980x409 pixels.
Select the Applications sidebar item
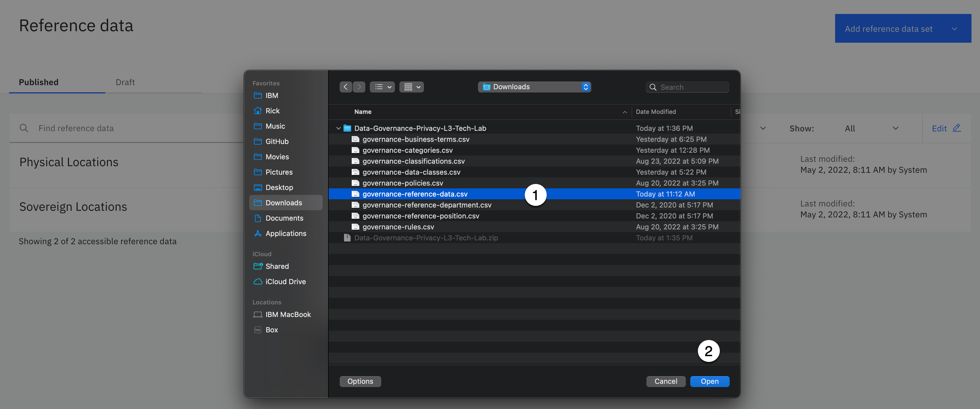point(286,234)
